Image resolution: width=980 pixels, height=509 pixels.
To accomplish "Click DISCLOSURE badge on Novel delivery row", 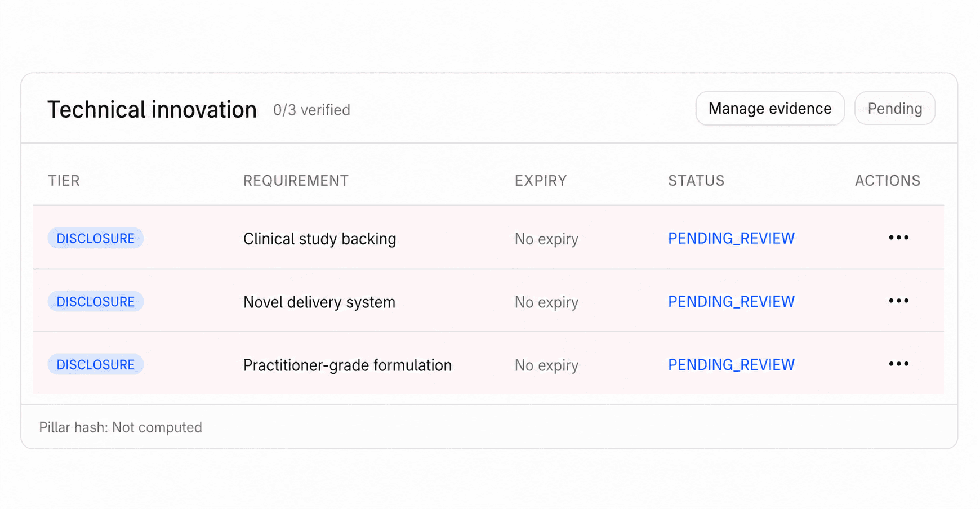I will (x=96, y=302).
